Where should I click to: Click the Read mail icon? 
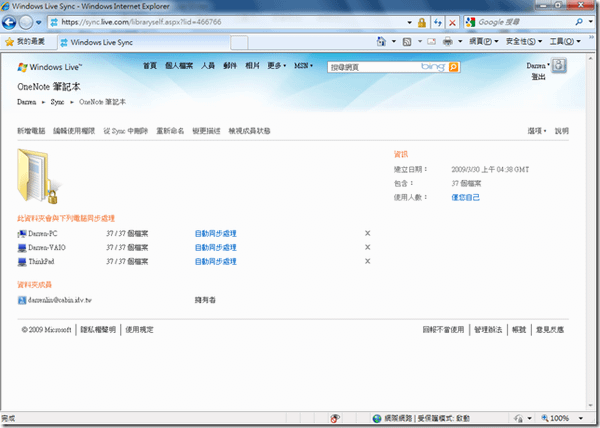432,41
